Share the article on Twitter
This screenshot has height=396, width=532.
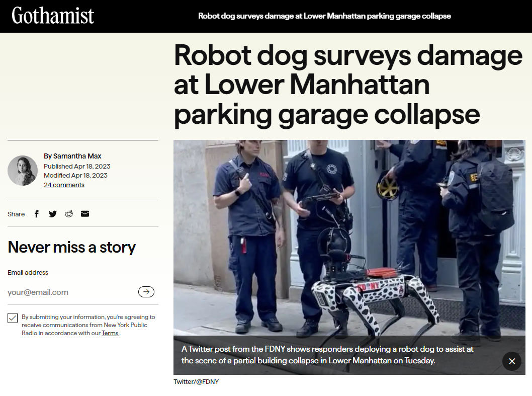pos(53,214)
